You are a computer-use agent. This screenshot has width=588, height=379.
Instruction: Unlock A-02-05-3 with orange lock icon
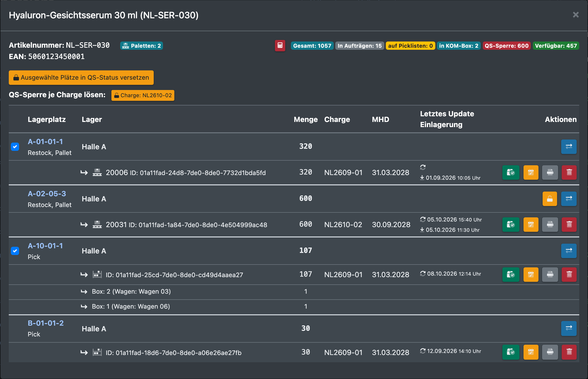coord(550,199)
